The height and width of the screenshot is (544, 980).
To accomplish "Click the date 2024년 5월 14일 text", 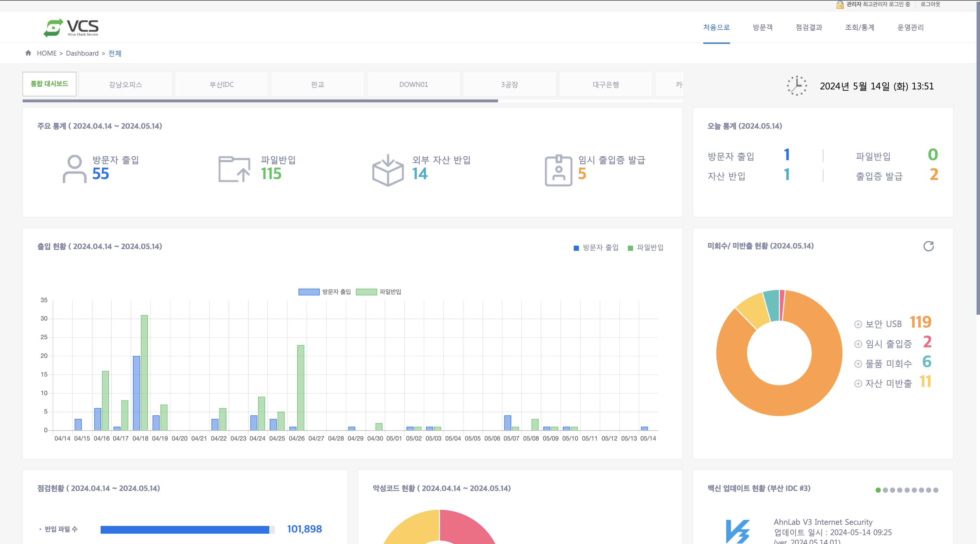I will point(876,86).
